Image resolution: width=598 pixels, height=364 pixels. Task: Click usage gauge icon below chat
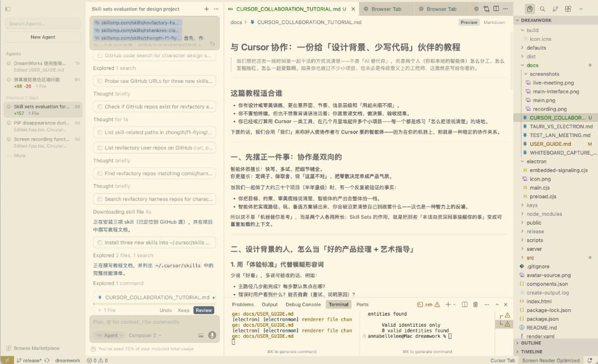coord(93,349)
